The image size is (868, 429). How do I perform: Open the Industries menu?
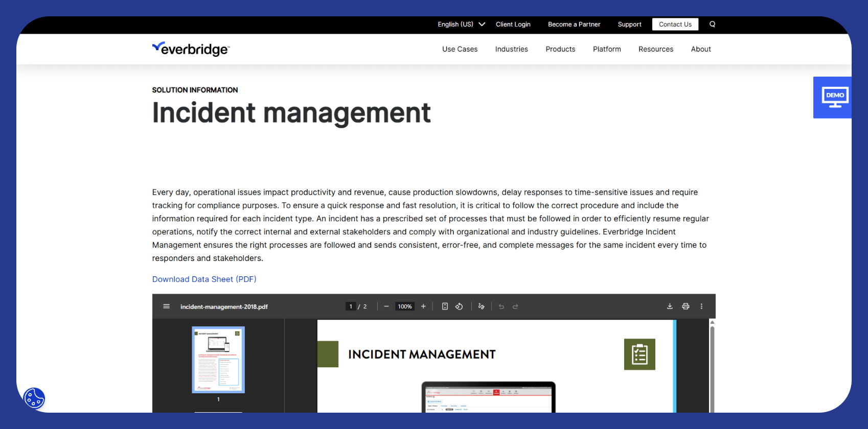click(x=511, y=49)
